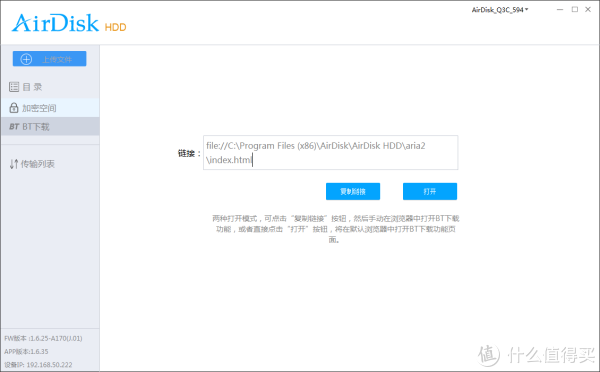Click the 复制链接 copy link button
Viewport: 600px width, 372px height.
click(x=353, y=191)
